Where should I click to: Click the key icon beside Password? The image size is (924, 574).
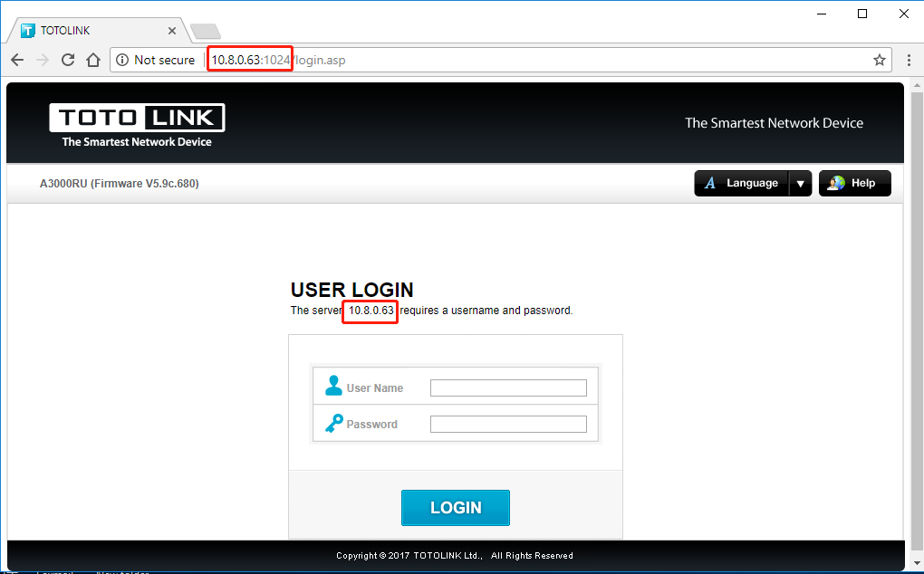pyautogui.click(x=333, y=423)
